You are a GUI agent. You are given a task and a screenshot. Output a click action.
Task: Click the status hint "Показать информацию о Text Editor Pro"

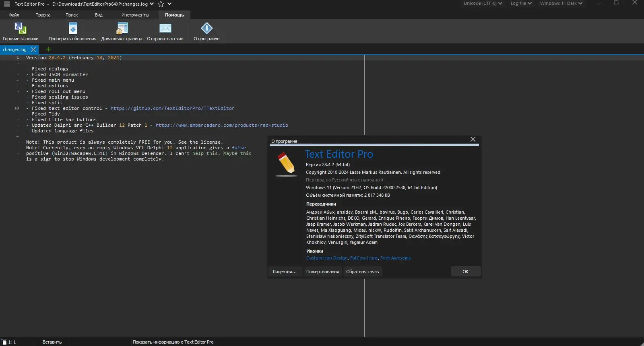[173, 342]
